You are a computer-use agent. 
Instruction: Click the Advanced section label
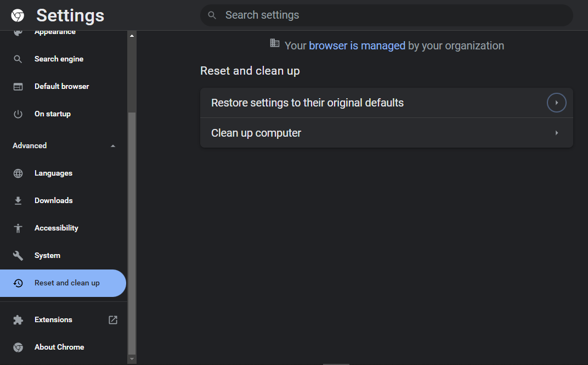click(x=30, y=145)
